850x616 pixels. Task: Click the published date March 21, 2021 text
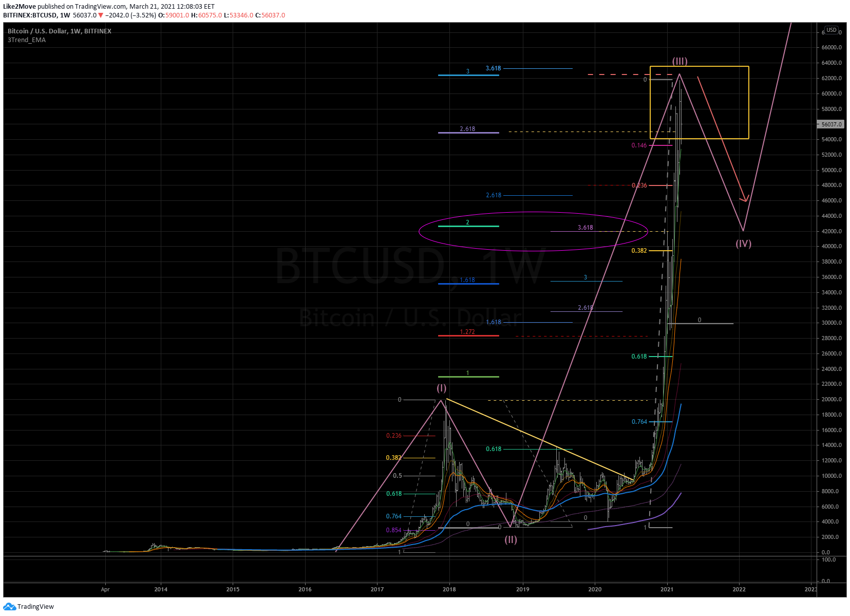point(152,7)
